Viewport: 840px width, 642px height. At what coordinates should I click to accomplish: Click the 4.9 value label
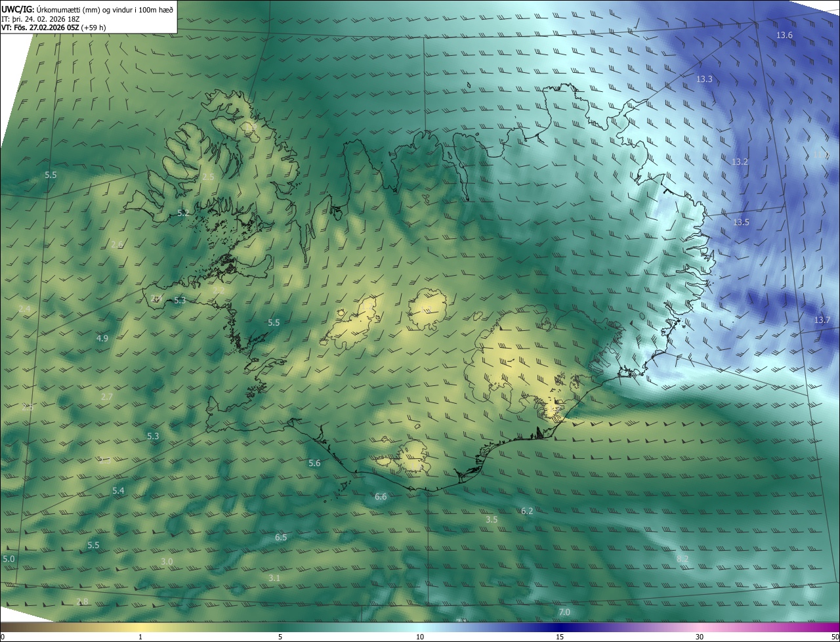[x=102, y=338]
